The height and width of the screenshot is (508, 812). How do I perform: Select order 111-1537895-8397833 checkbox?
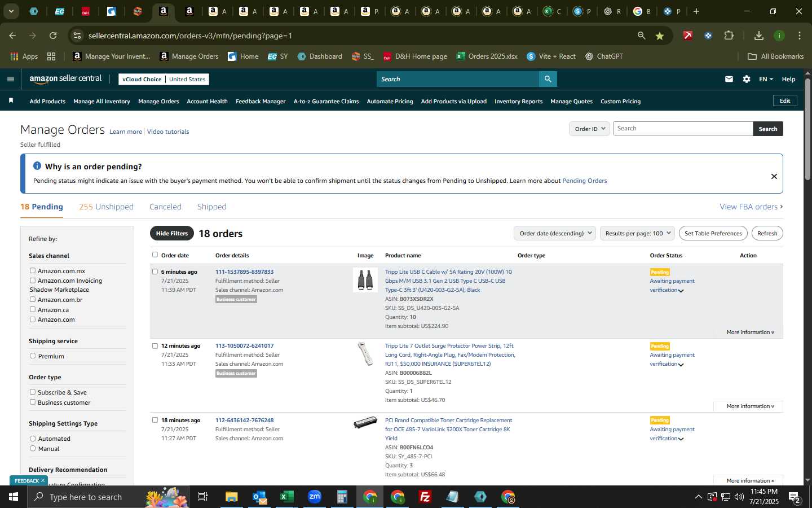155,271
